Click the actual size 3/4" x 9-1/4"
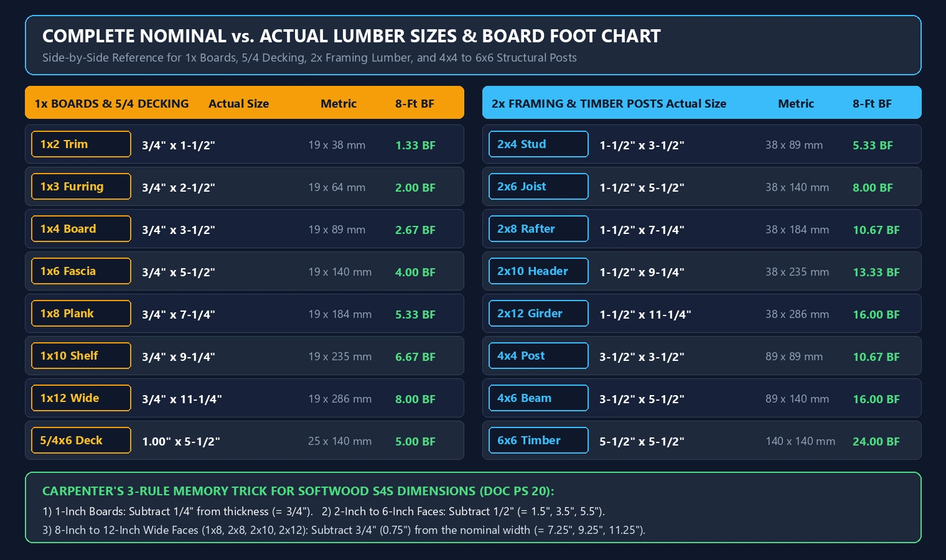The image size is (946, 560). (179, 357)
